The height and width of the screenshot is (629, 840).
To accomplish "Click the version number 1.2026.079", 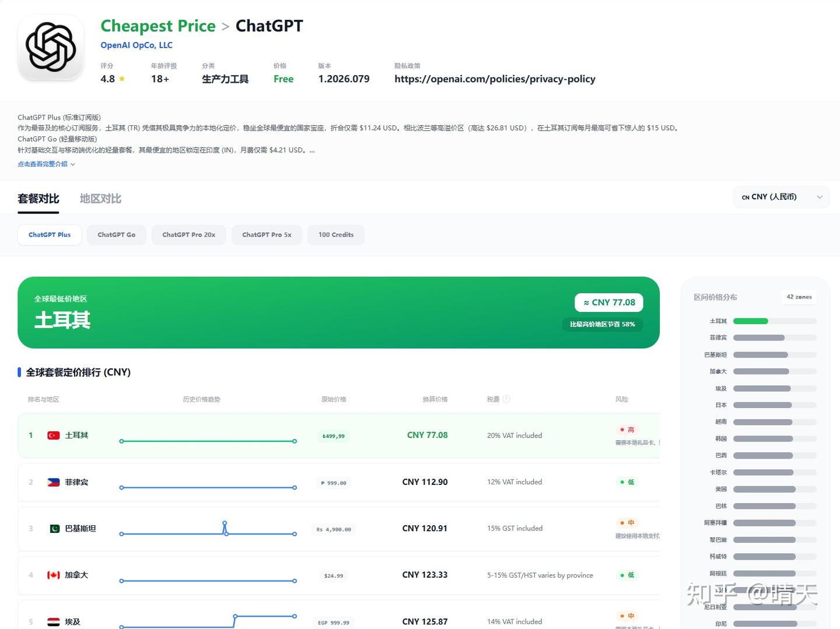I will coord(344,79).
